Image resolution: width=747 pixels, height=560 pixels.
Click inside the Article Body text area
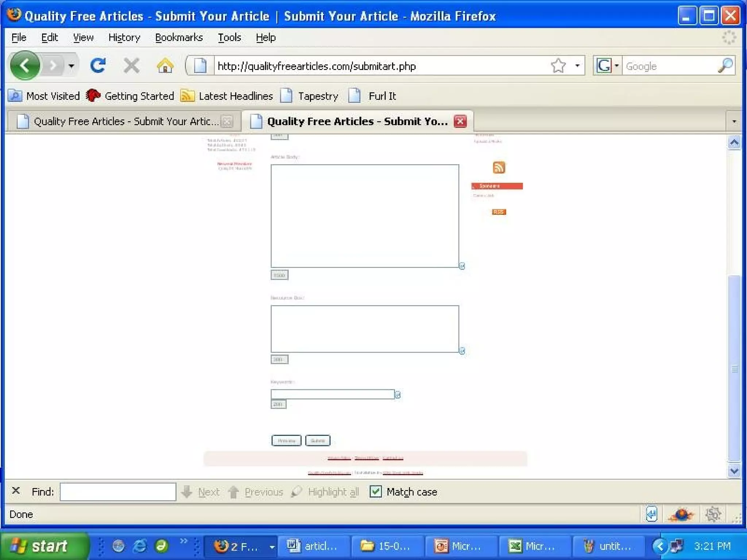365,216
